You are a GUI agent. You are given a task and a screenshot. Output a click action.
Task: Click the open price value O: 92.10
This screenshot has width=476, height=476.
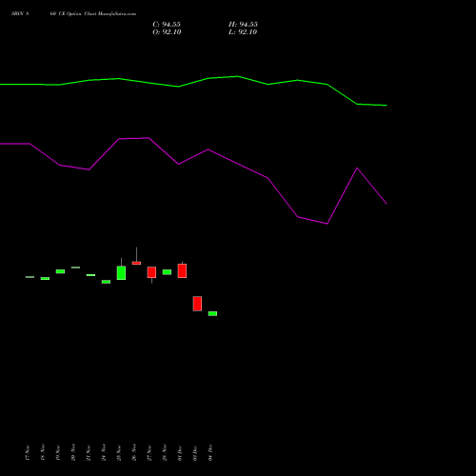167,32
